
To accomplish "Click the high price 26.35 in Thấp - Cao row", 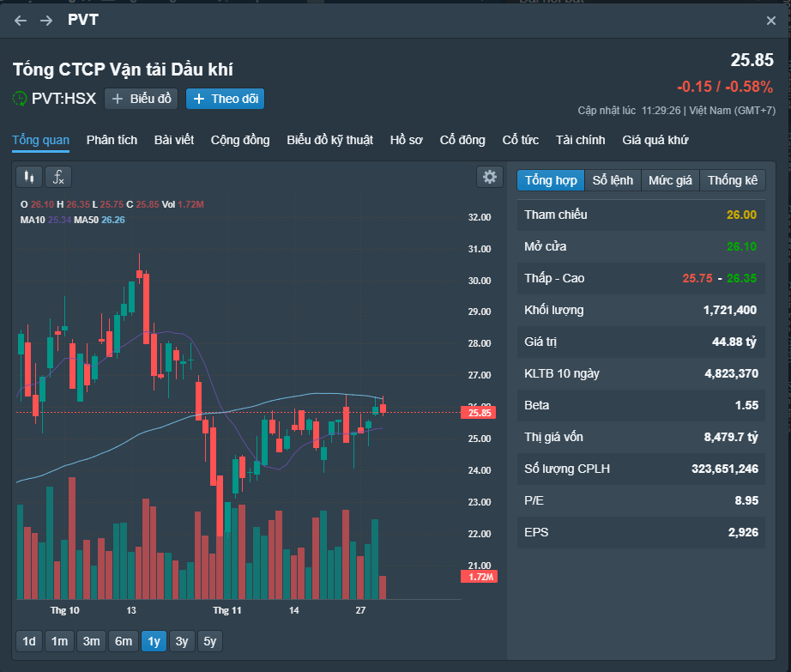I will coord(741,278).
